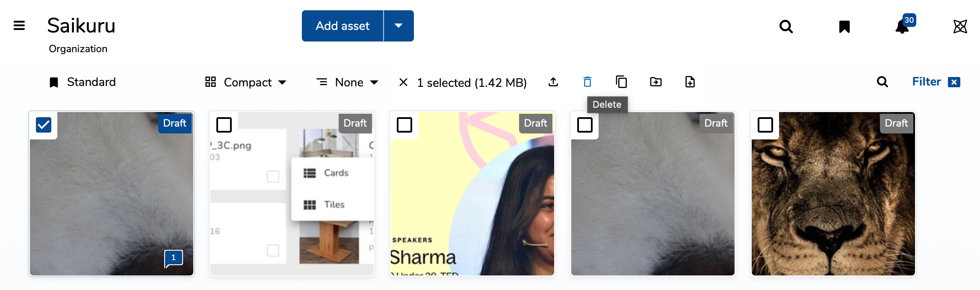Uncheck the selected panda asset checkbox
980x290 pixels.
[43, 124]
